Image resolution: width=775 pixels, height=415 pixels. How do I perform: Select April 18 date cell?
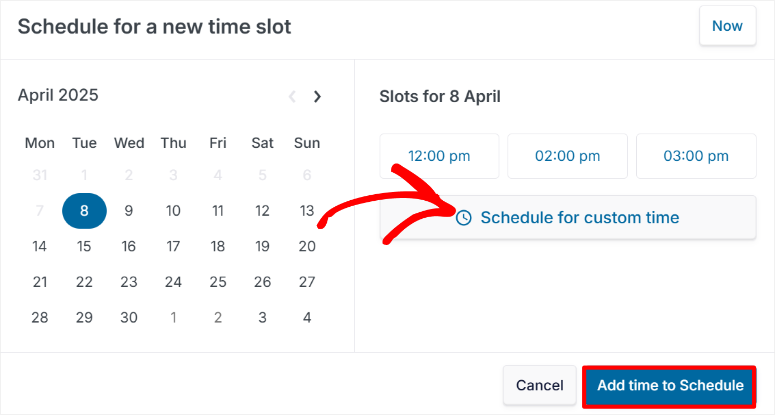coord(218,246)
